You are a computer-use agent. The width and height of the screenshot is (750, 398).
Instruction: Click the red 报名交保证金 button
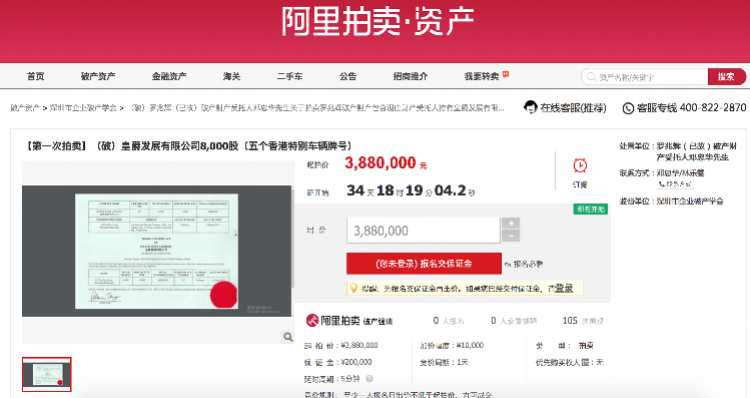tap(424, 264)
